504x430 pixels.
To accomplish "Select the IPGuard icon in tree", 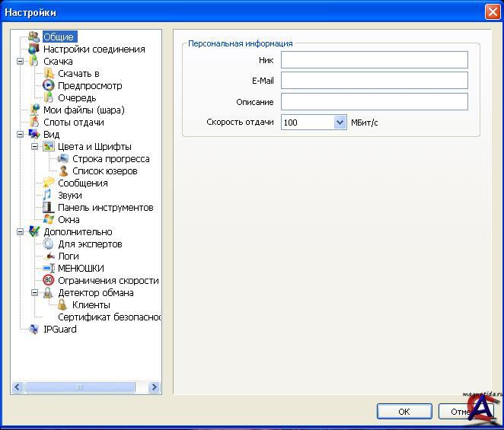I will (x=33, y=330).
